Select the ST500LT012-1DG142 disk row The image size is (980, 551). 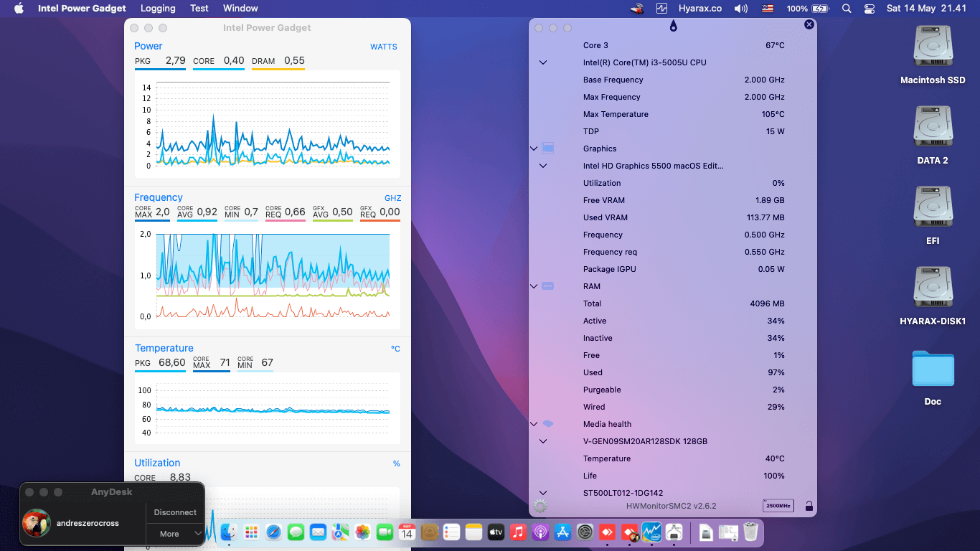coord(673,493)
